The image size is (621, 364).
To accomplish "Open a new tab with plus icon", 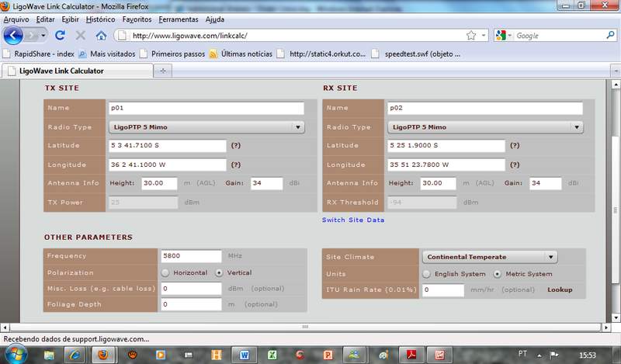I will [x=164, y=71].
